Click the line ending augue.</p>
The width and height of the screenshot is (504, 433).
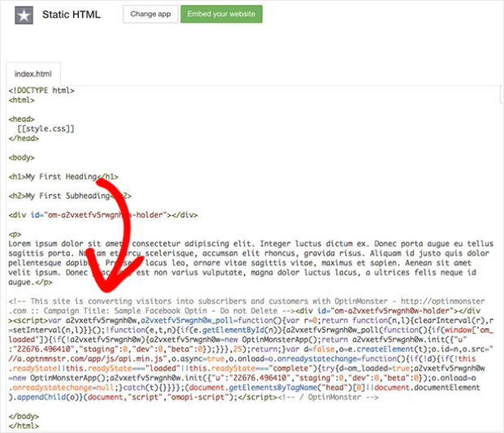click(30, 283)
